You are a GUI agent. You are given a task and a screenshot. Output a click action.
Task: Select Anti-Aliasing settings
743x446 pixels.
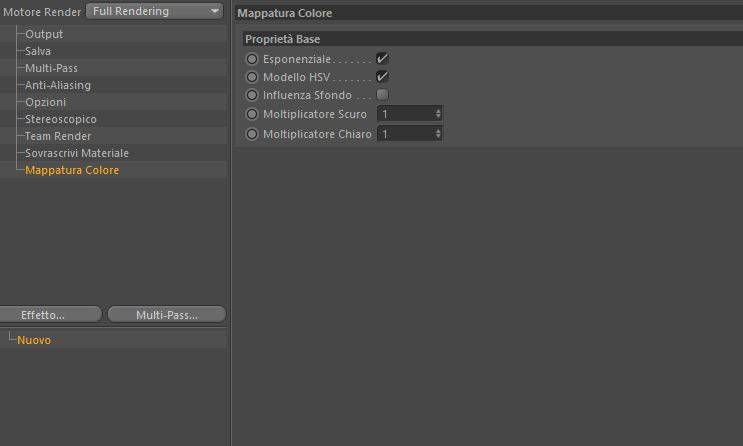[58, 85]
